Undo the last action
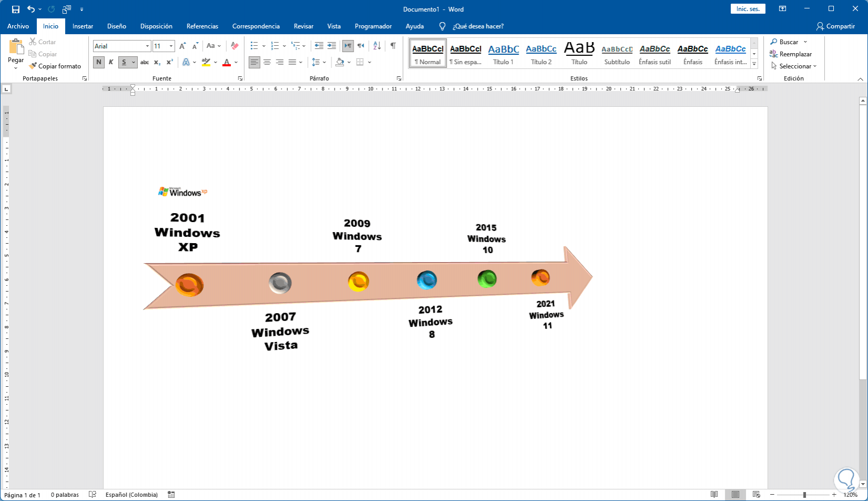This screenshot has height=501, width=868. tap(31, 9)
